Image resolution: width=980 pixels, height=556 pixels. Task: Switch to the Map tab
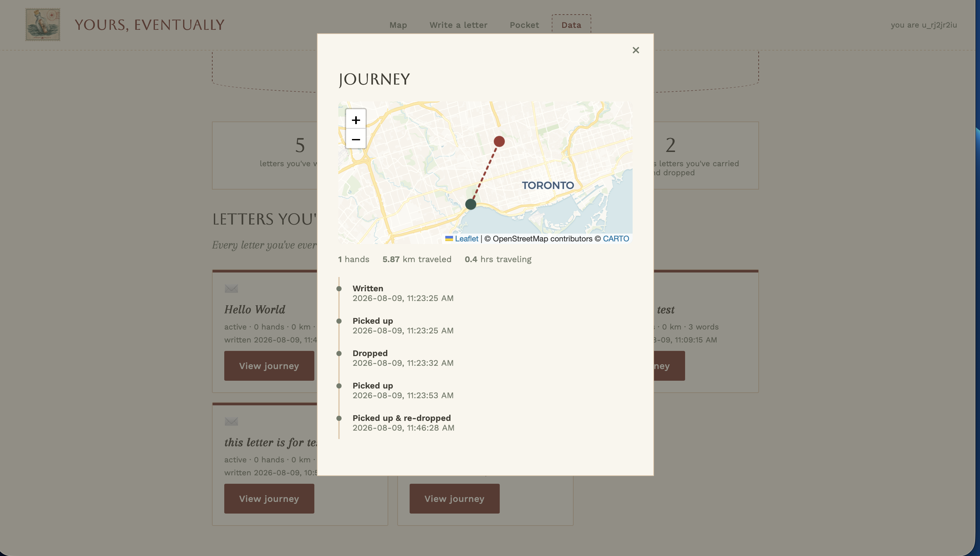pos(398,25)
